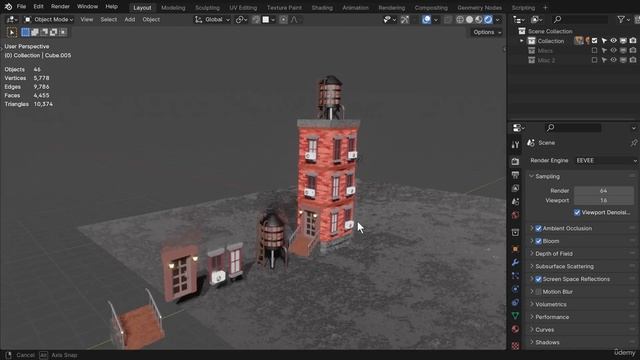Viewport: 640px width, 360px height.
Task: Click the proportional falloff curve icon
Action: pos(294,20)
